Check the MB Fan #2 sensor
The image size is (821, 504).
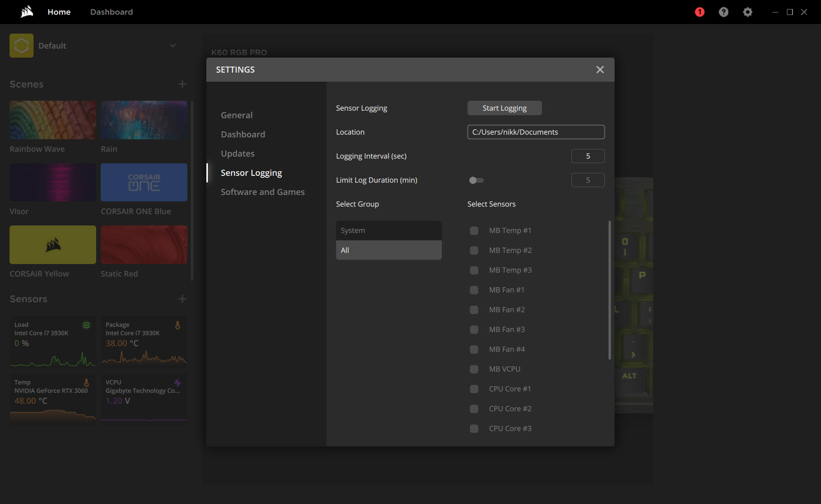(474, 310)
